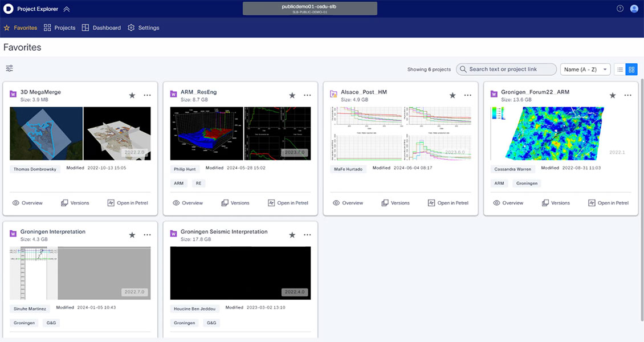Click the help question mark icon
This screenshot has height=342, width=644.
(x=619, y=8)
